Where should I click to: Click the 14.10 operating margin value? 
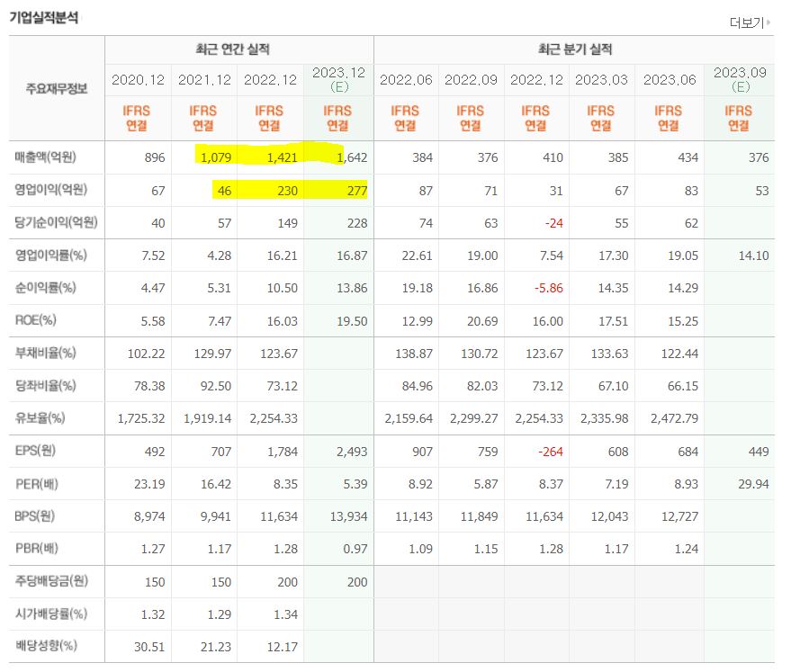tap(754, 255)
